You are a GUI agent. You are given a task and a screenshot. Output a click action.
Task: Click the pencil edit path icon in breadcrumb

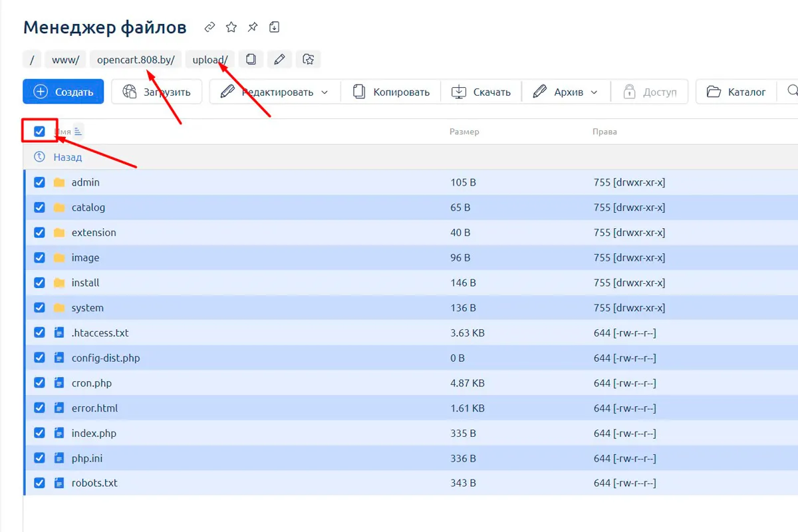[279, 59]
